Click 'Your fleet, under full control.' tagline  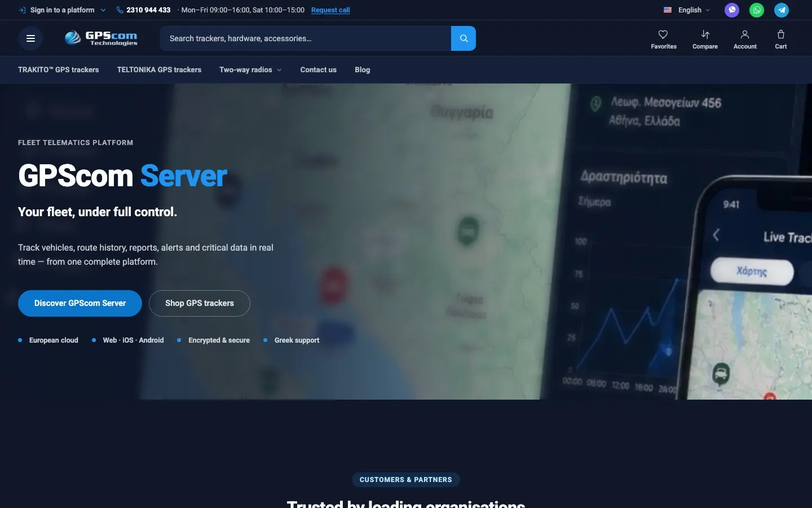click(x=98, y=212)
